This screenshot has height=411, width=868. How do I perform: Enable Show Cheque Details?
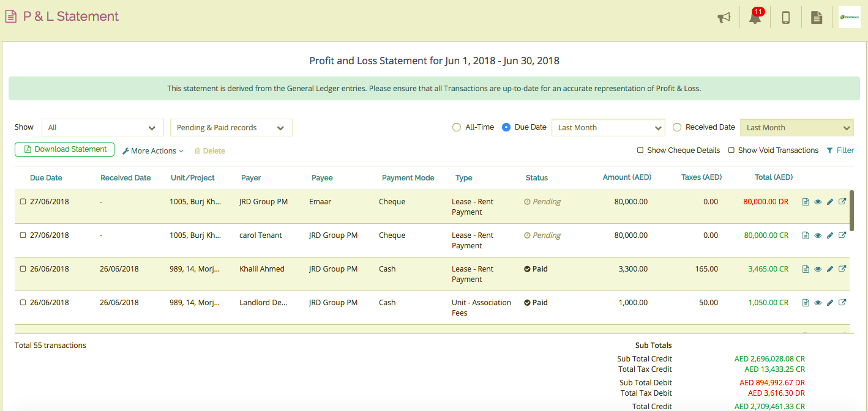click(640, 150)
